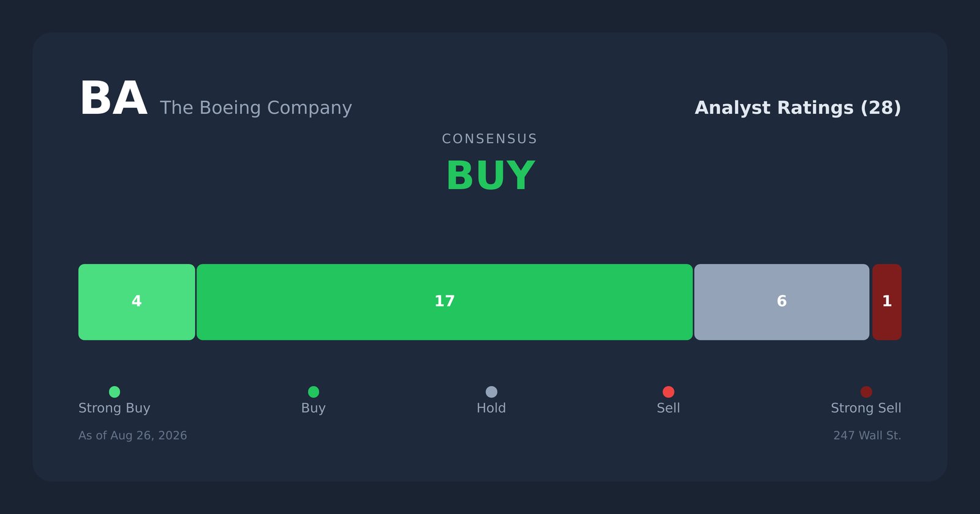
Task: Open Analyst Ratings (28) heading
Action: (x=798, y=108)
